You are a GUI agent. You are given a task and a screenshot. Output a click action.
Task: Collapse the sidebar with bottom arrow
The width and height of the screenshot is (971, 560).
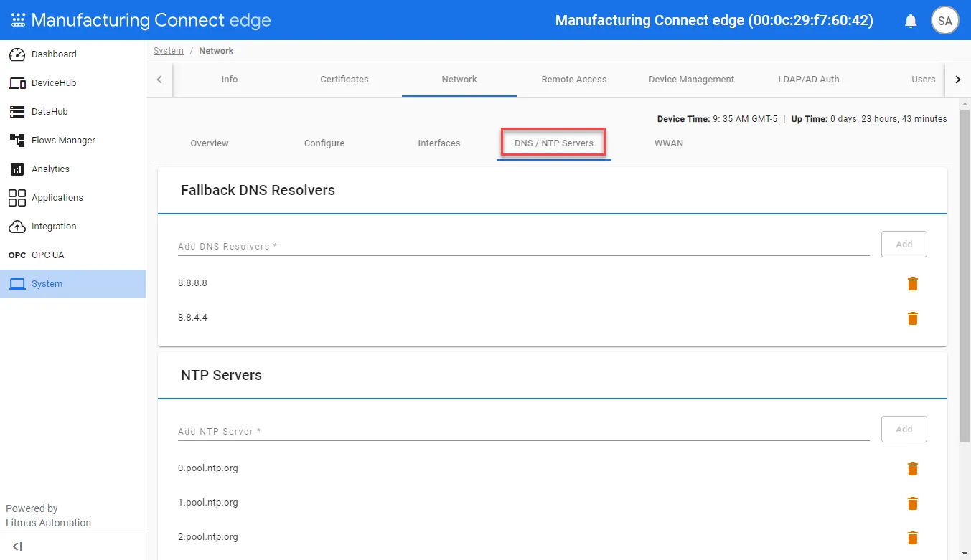pyautogui.click(x=18, y=546)
